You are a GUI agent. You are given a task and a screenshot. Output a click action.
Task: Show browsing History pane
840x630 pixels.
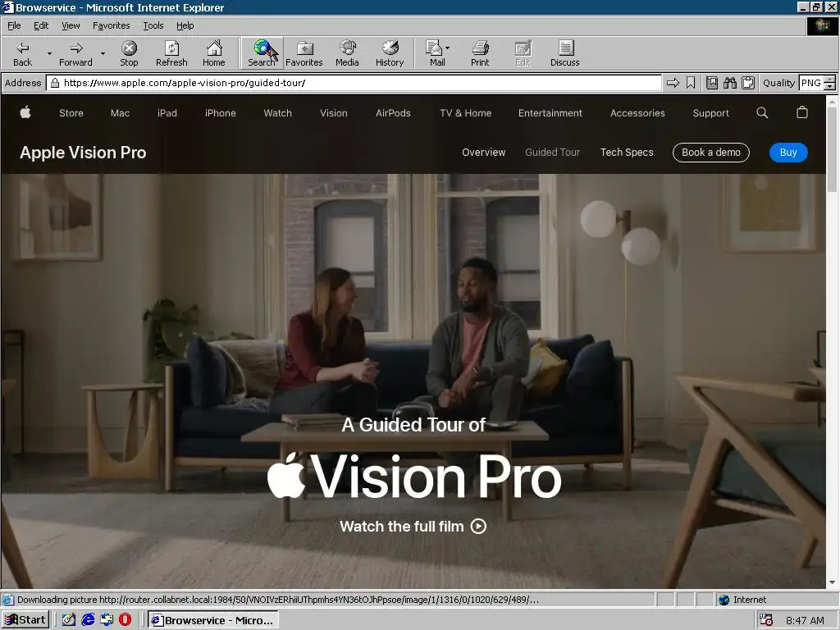(390, 53)
